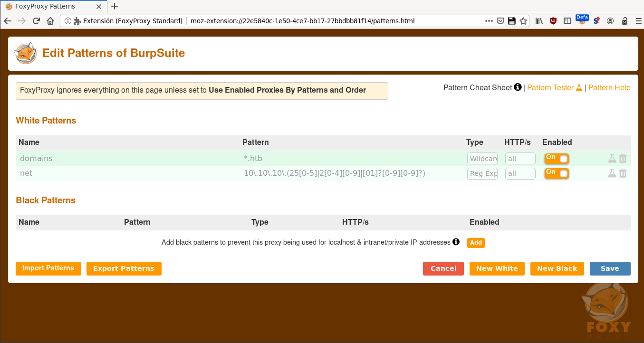This screenshot has width=644, height=343.
Task: Click the 'White Patterns' heading
Action: pos(46,121)
